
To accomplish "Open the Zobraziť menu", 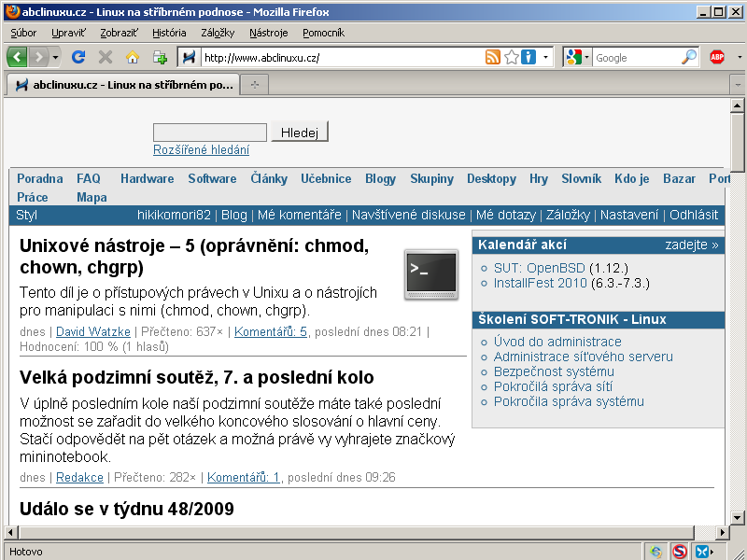I will 120,33.
